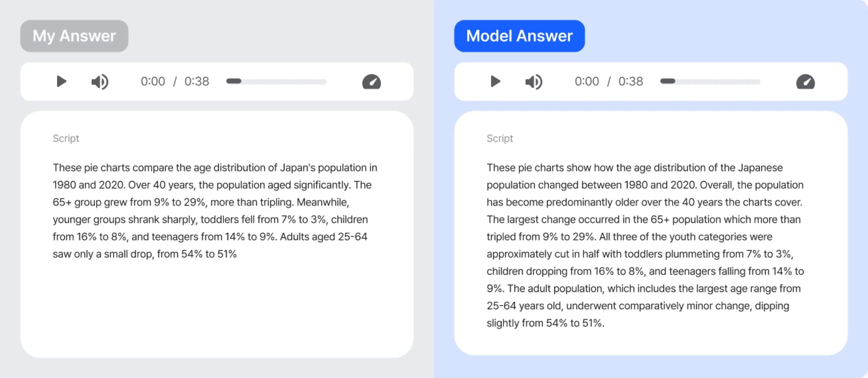
Task: Click the My Answer Script heading
Action: tap(66, 138)
